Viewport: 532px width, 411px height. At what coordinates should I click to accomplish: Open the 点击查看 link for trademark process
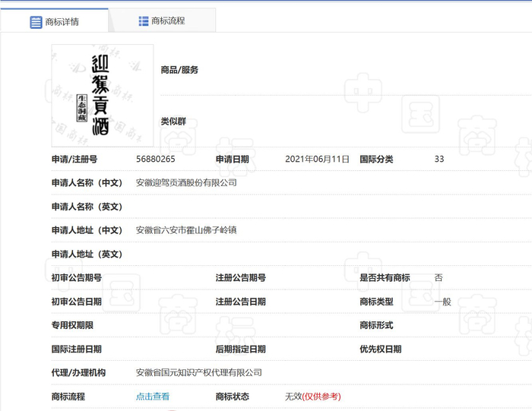tap(153, 397)
